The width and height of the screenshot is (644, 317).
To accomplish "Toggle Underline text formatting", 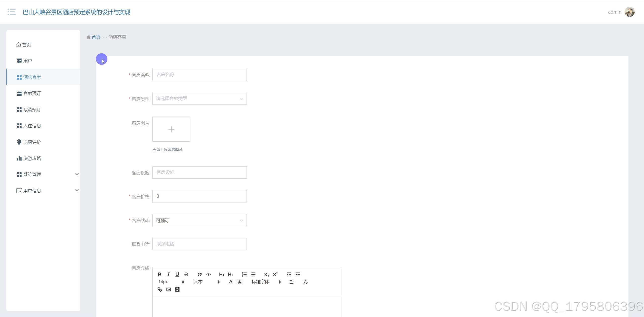I will [x=177, y=274].
